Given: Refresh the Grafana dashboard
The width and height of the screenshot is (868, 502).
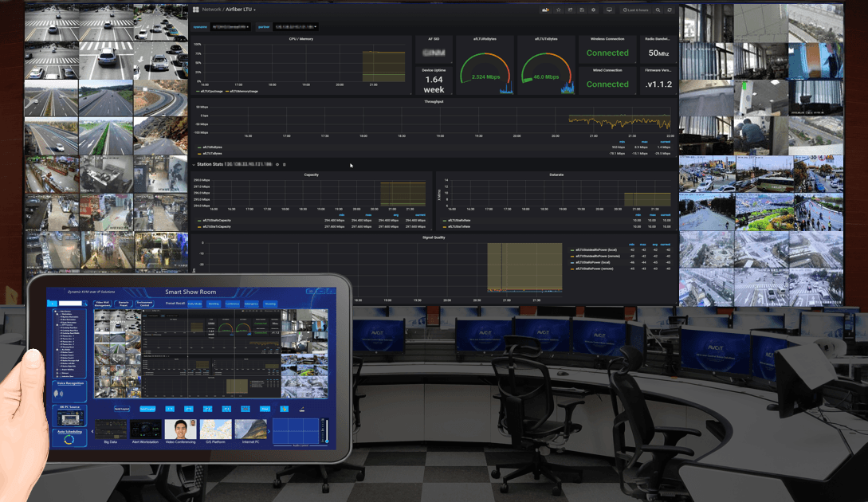Looking at the screenshot, I should [x=670, y=10].
